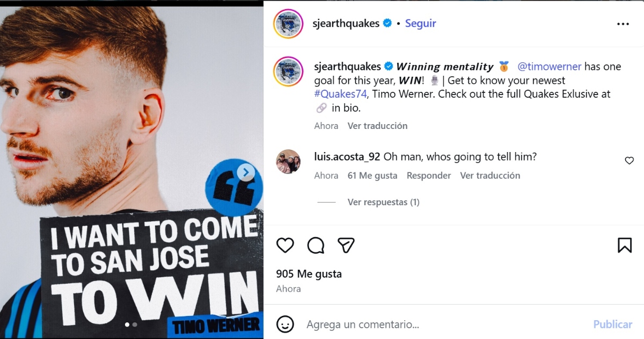This screenshot has height=339, width=644.
Task: Follow the account via Seguir
Action: click(x=420, y=24)
